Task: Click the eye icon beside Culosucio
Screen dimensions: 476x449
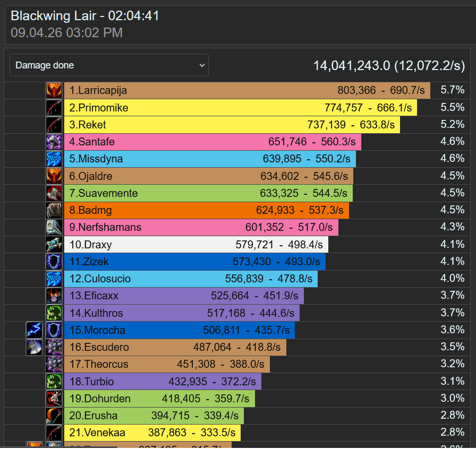Action: (54, 279)
